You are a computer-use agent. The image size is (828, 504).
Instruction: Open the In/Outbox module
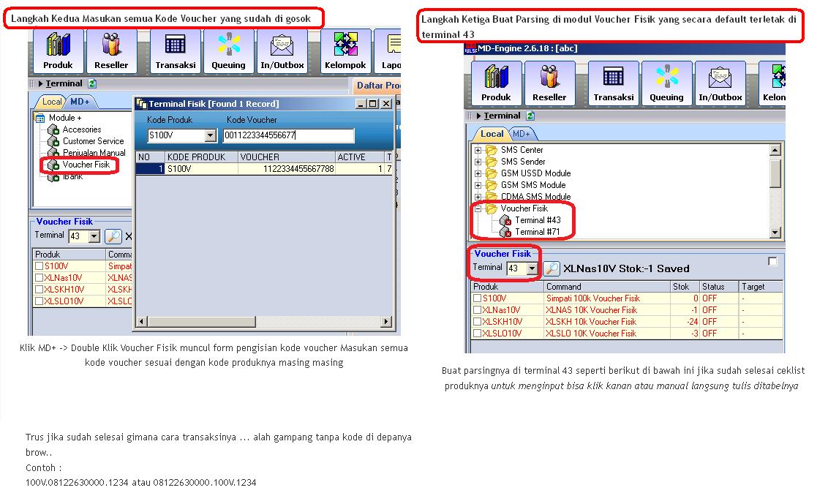click(x=282, y=51)
